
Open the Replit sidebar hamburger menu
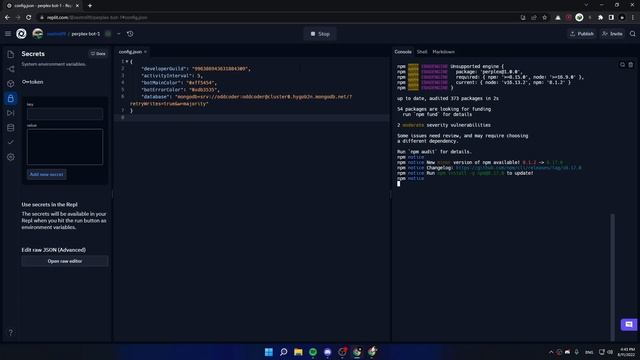(8, 34)
